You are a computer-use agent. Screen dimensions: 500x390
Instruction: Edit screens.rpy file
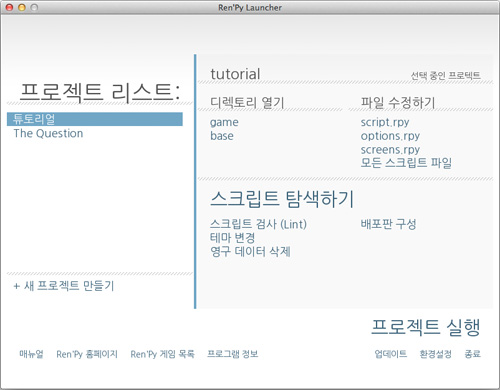[x=390, y=150]
